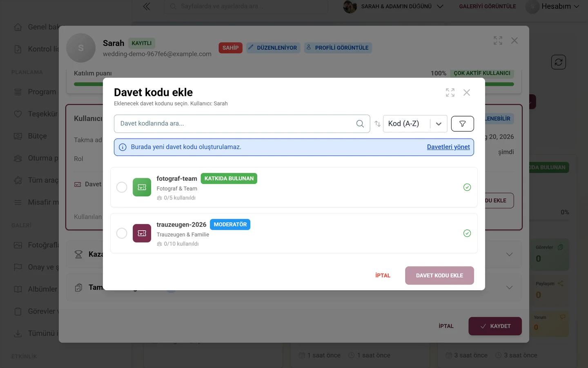Viewport: 588px width, 368px height.
Task: Open the Hesabım account dropdown
Action: [x=553, y=7]
